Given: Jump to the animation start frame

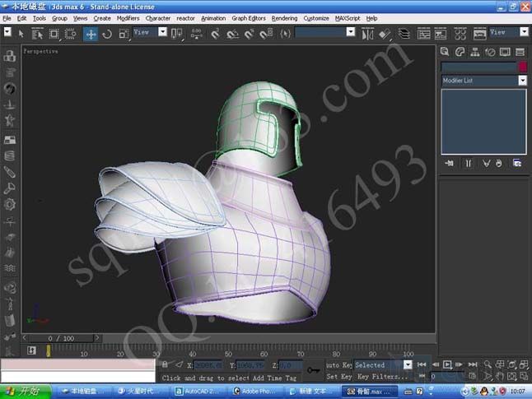Looking at the screenshot, I should click(422, 364).
